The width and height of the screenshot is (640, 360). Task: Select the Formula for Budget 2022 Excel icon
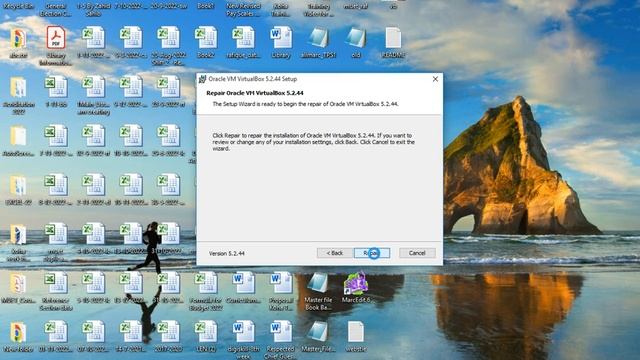pos(206,283)
